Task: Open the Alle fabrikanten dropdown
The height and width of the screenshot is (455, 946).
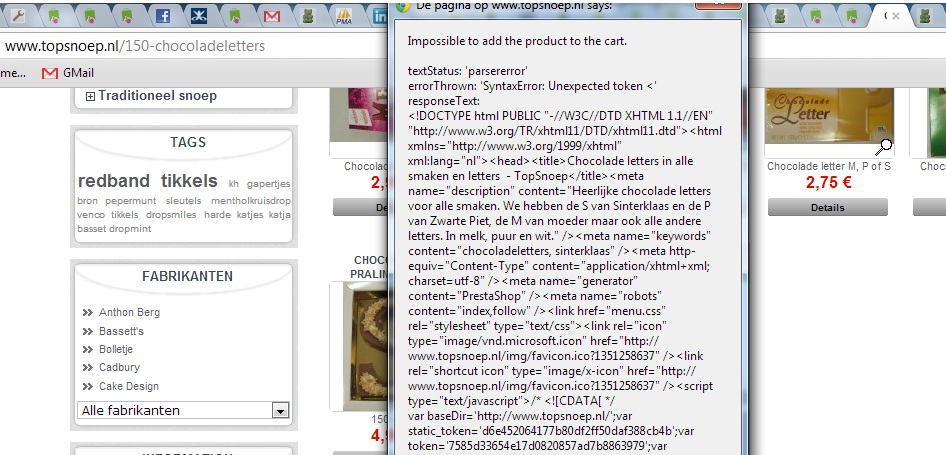Action: coord(183,410)
